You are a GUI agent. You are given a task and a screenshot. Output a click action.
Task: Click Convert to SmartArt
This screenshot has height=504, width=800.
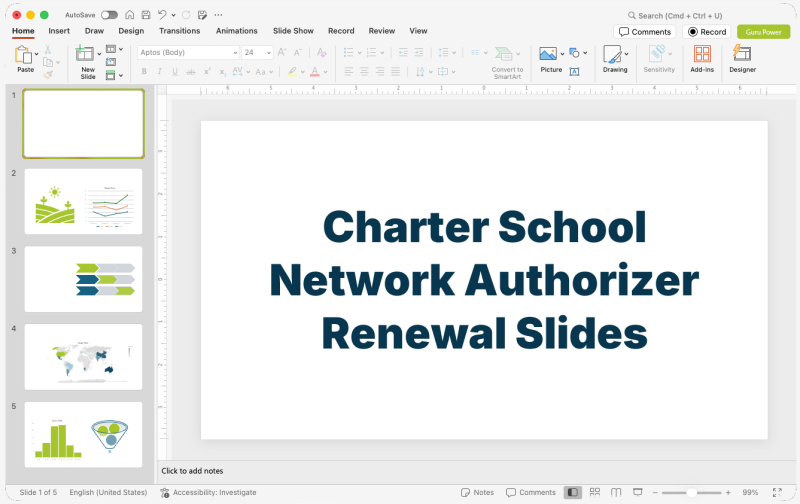click(x=507, y=62)
